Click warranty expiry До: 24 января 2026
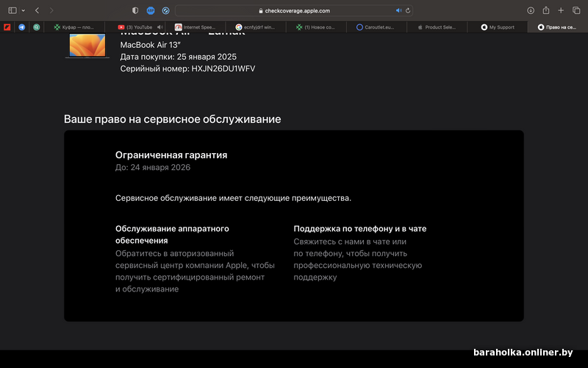Screen dimensions: 588x368 pos(153,168)
